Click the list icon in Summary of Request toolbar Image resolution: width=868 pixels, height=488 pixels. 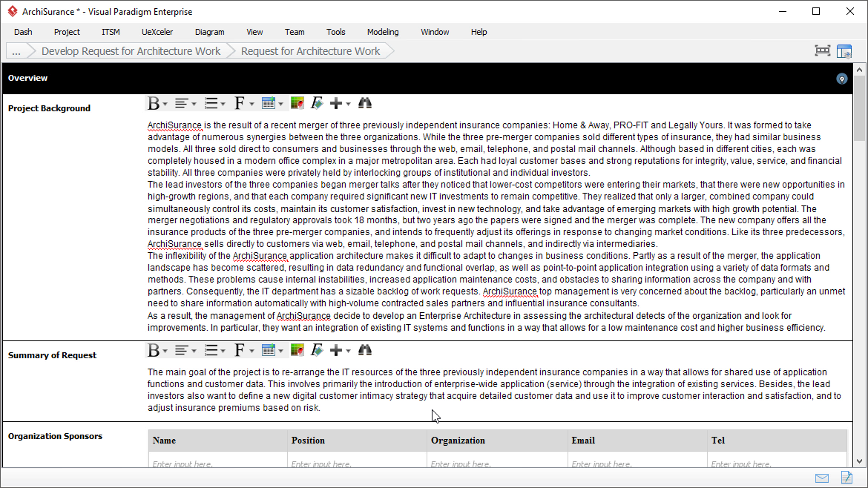211,350
